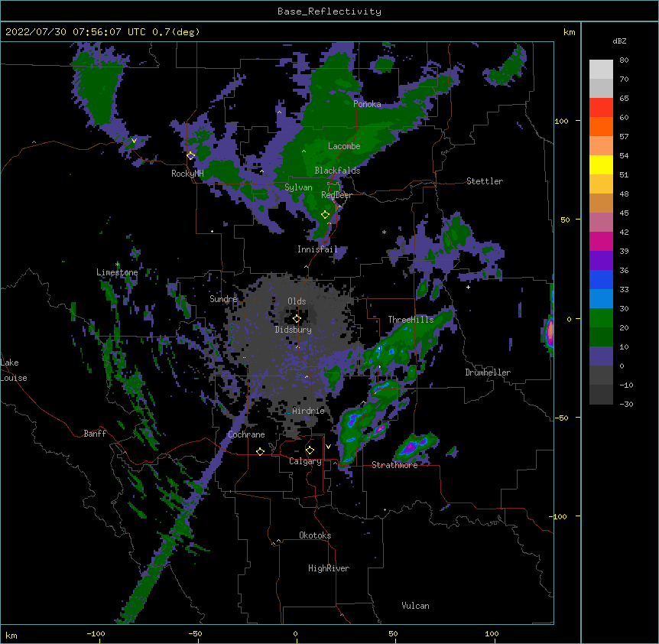Click the Base_Reflectivity title
The width and height of the screenshot is (659, 644).
[x=329, y=11]
